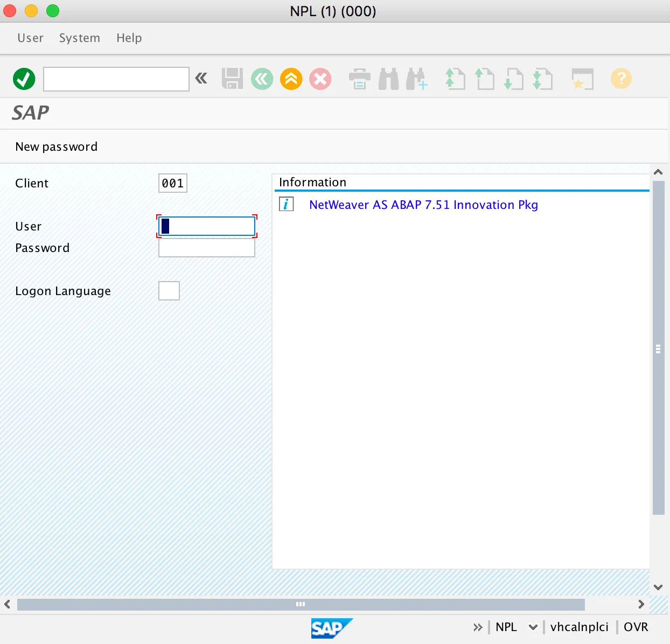Open the System menu
The height and width of the screenshot is (644, 670).
80,38
